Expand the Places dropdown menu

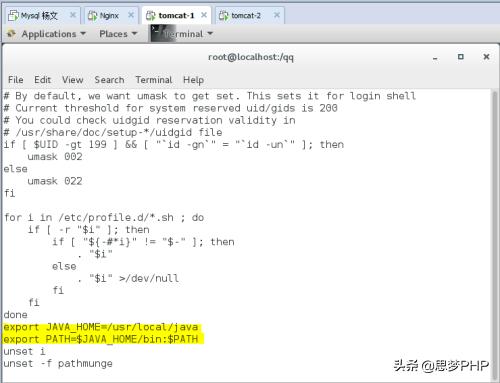click(x=118, y=34)
